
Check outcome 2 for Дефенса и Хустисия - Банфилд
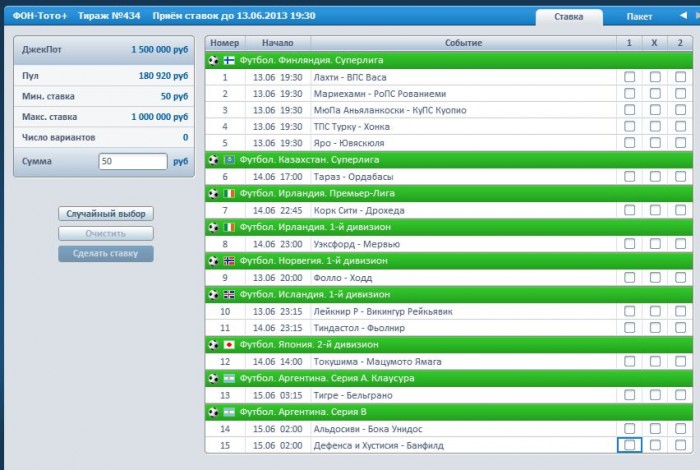pos(680,445)
